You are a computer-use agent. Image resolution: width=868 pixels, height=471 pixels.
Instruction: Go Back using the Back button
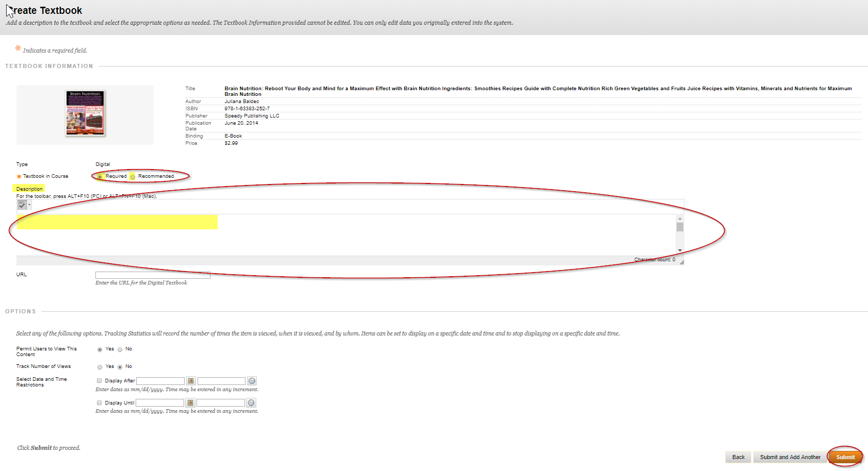click(x=738, y=457)
